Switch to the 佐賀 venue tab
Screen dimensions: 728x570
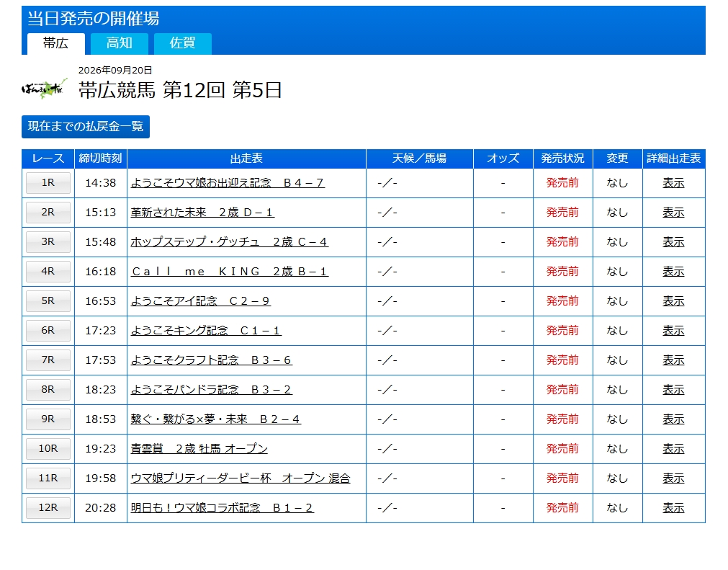[x=182, y=44]
